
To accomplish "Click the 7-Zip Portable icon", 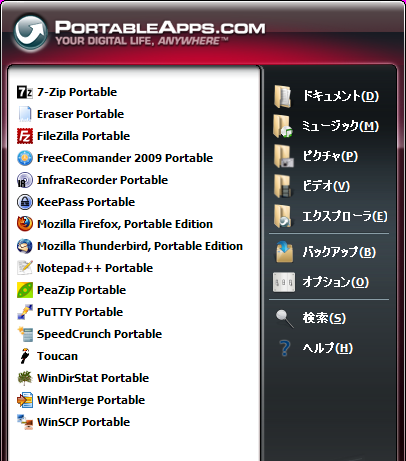I will [25, 92].
